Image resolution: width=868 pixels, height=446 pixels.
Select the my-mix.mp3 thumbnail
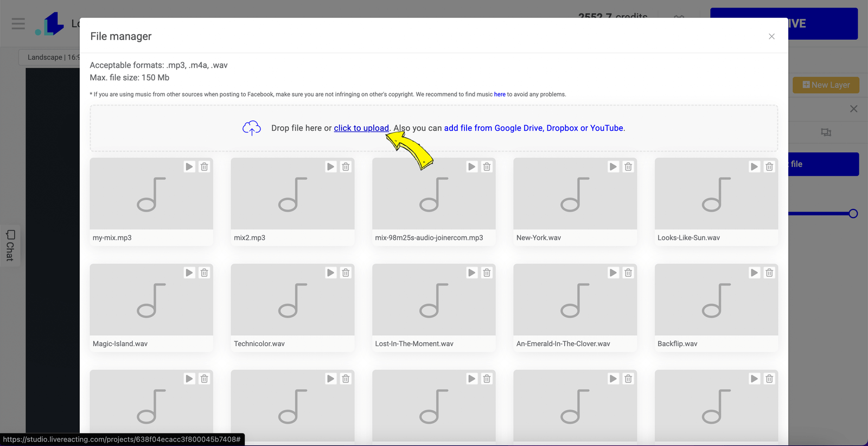[151, 194]
